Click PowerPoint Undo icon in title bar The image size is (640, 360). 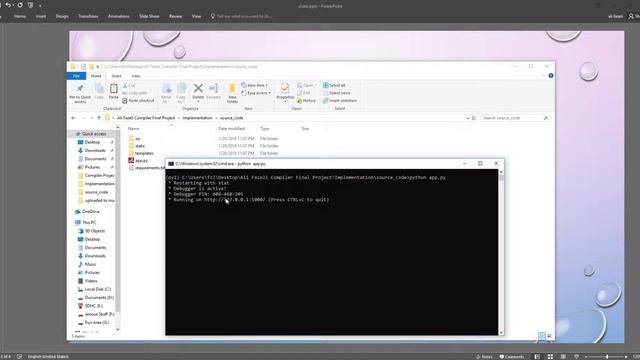[x=8, y=5]
